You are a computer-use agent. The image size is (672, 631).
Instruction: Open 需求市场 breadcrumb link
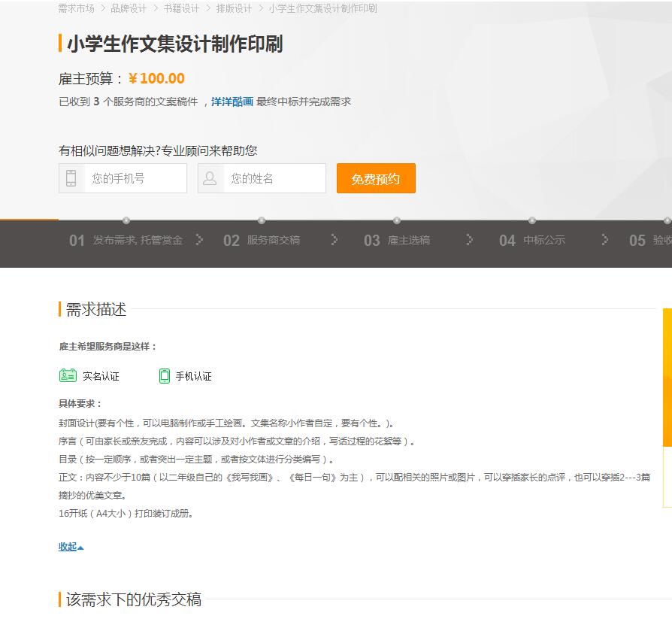[x=76, y=8]
